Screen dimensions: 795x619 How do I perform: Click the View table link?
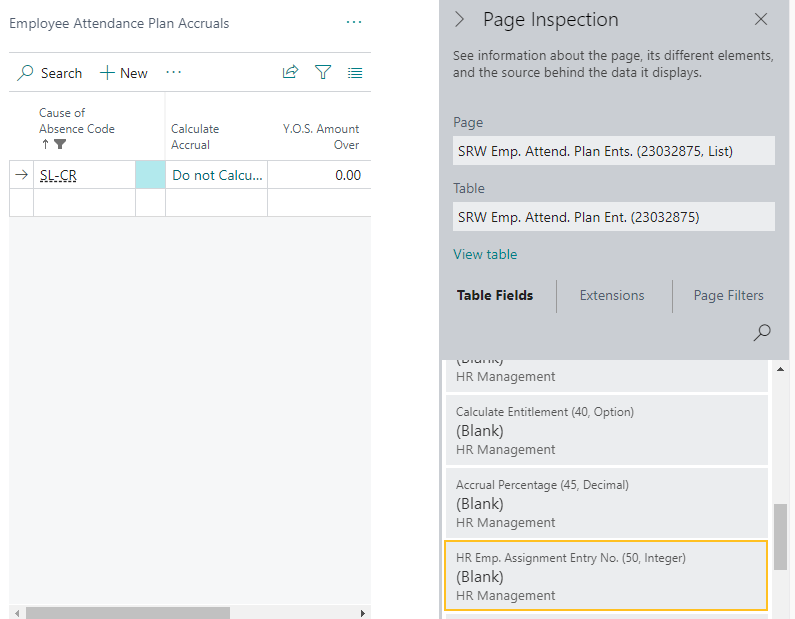click(485, 254)
